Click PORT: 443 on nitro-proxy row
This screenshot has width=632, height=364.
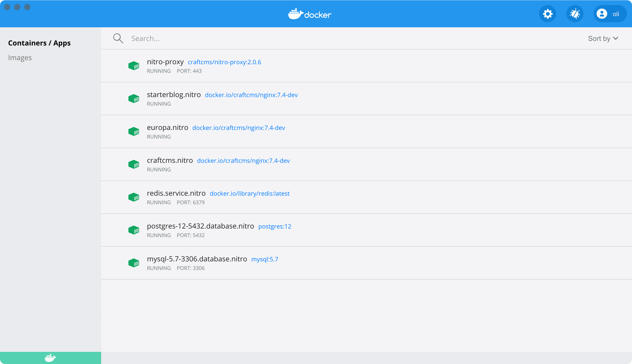click(x=189, y=71)
